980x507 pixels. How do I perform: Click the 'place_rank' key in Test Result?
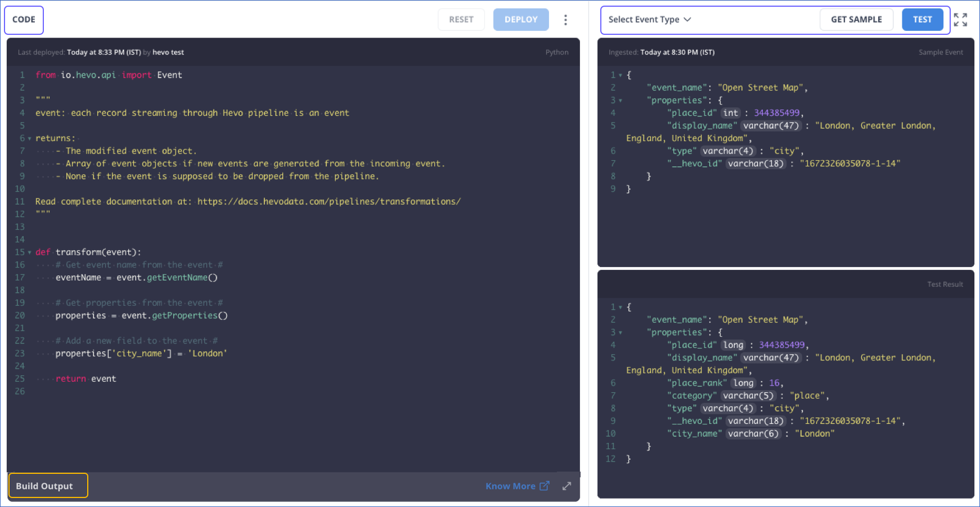pyautogui.click(x=696, y=383)
